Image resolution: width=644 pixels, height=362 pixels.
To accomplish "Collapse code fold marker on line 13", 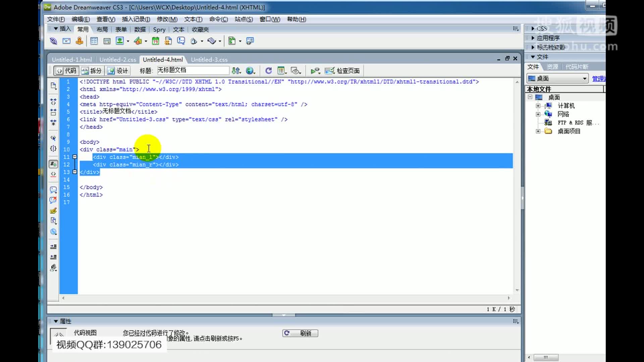I will click(75, 172).
